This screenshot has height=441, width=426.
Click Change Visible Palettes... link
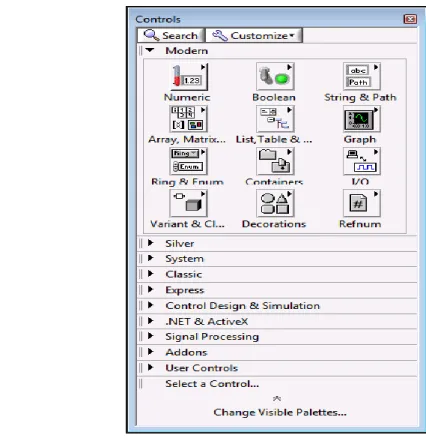point(280,412)
